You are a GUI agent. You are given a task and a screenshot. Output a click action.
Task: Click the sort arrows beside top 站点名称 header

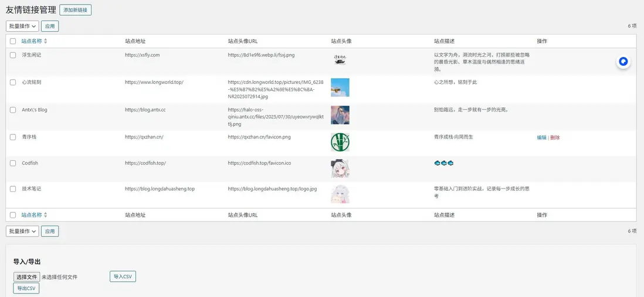[x=46, y=42]
